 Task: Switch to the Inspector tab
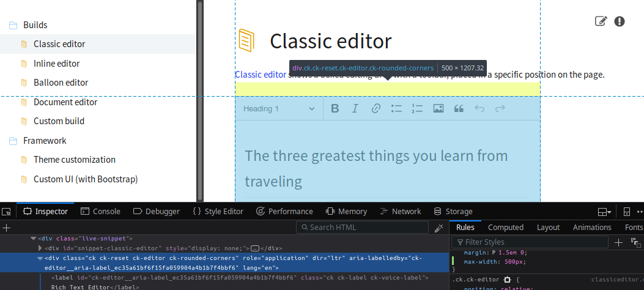coord(46,212)
